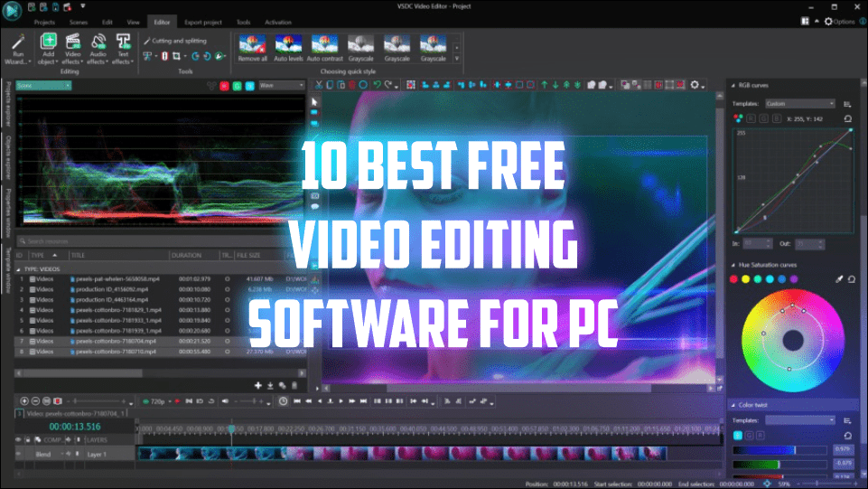
Task: Select the crop tool icon in Tools group
Action: coord(176,56)
